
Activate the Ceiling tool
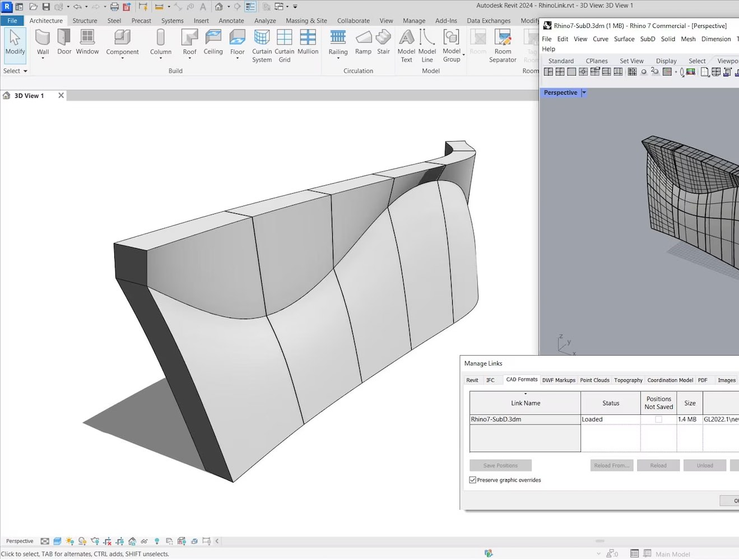pyautogui.click(x=213, y=43)
